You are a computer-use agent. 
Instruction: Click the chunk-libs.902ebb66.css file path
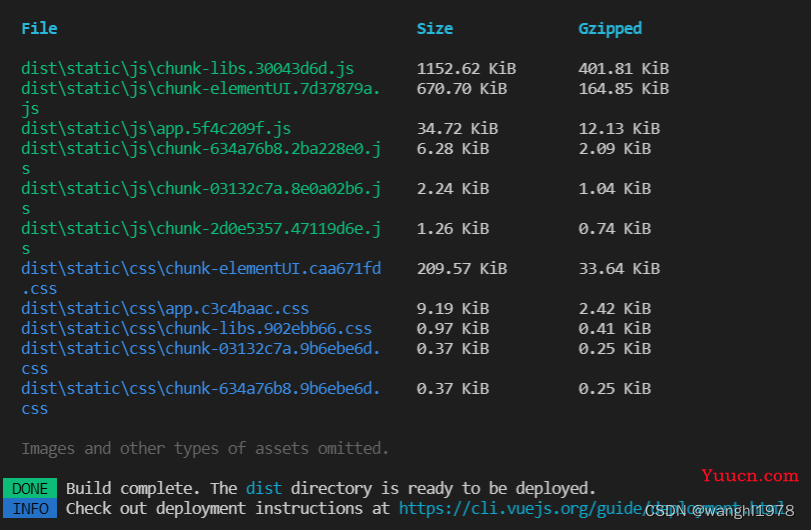click(x=197, y=329)
